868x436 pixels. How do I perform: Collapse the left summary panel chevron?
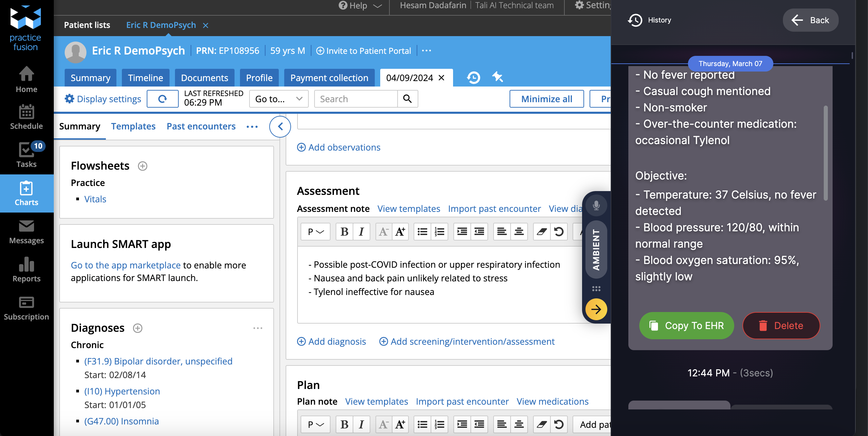pos(280,127)
